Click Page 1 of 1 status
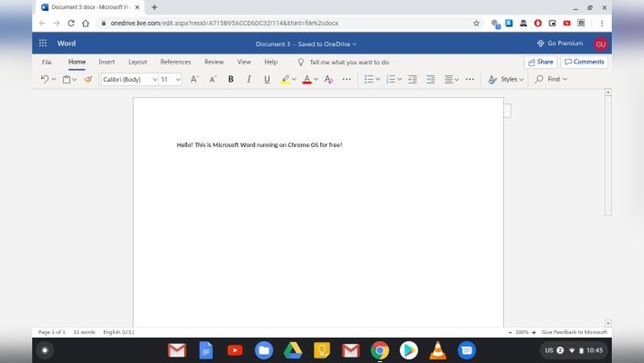The image size is (644, 363). coord(52,332)
